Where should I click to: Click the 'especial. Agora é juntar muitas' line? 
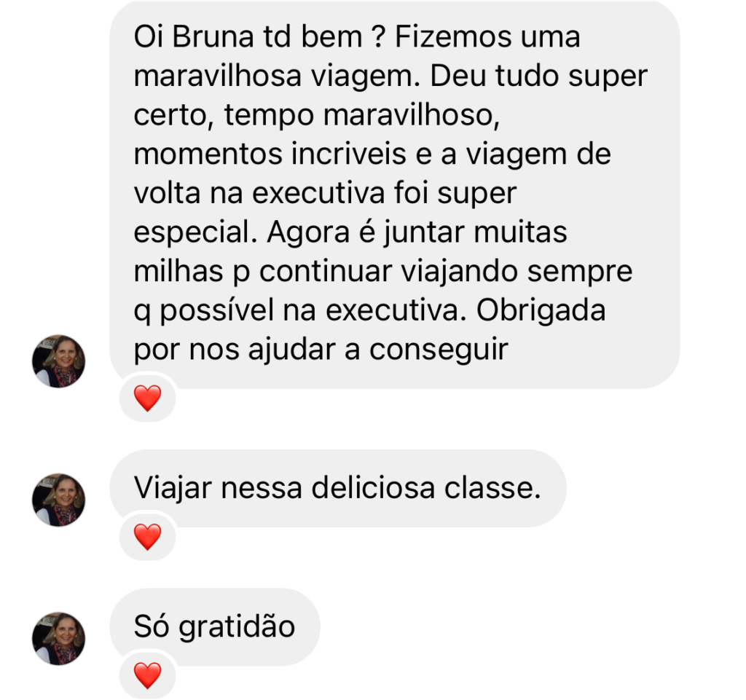350,233
